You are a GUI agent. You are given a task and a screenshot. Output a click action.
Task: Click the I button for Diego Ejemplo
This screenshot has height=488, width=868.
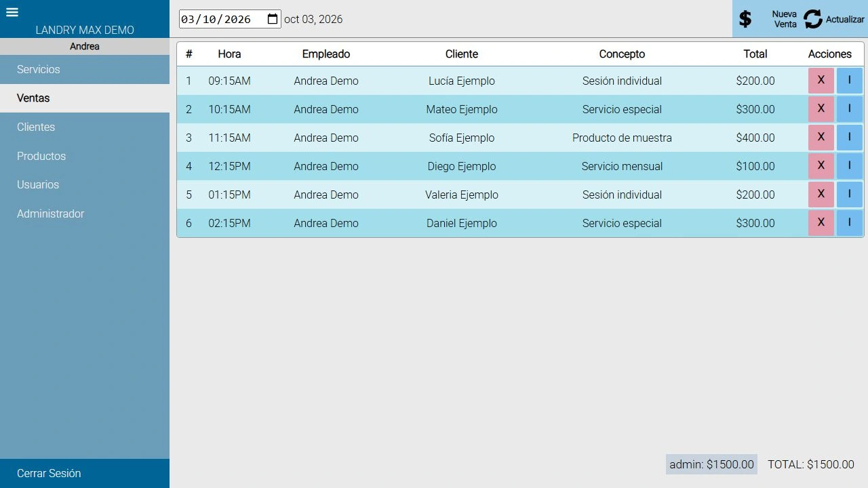click(849, 166)
